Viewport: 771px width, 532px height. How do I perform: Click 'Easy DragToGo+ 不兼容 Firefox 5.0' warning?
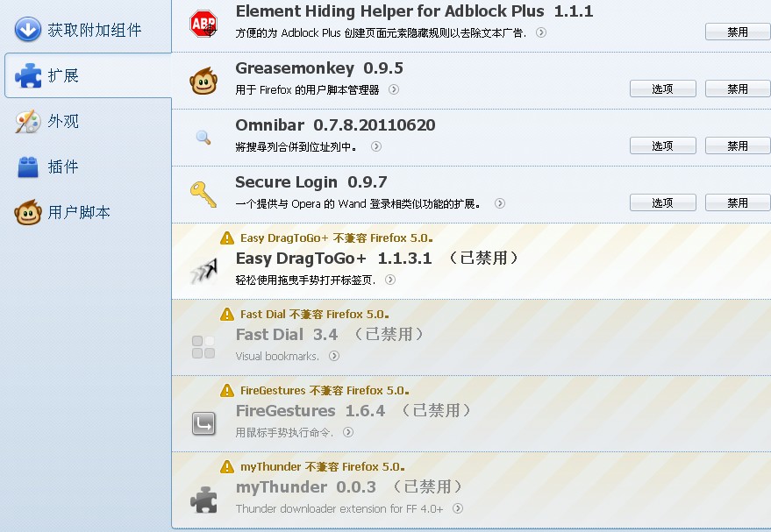point(337,238)
